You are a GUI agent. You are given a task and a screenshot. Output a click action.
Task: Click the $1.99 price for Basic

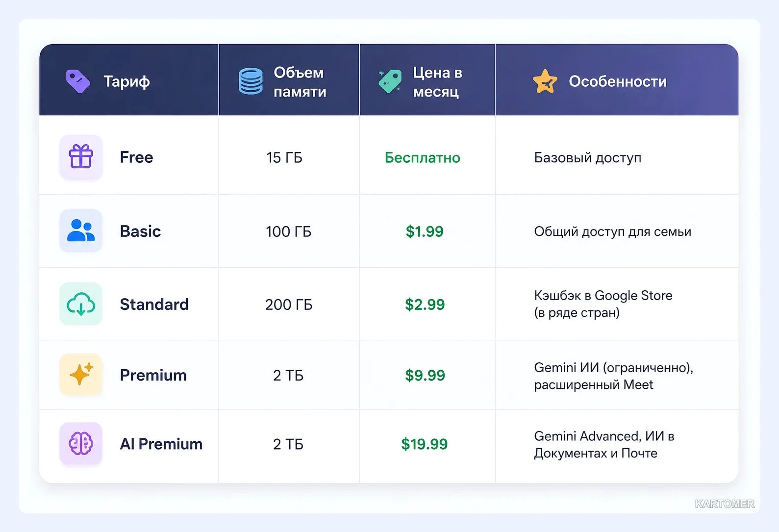click(425, 231)
